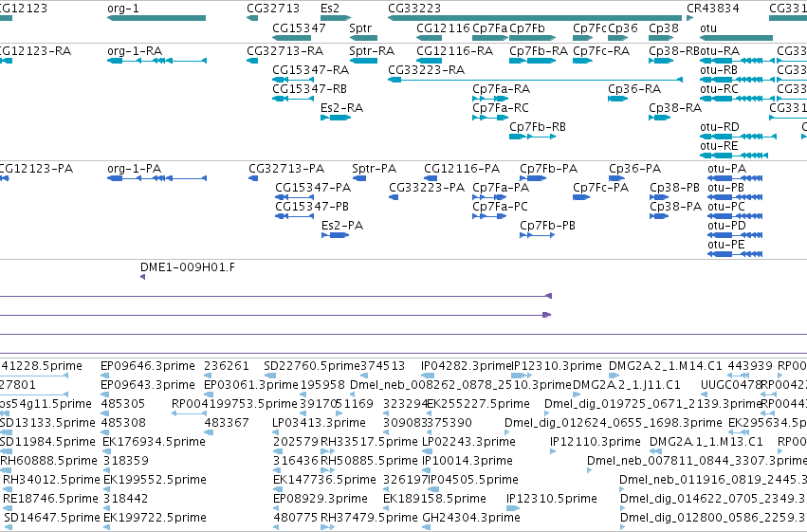Open protein CG15347-PB
The width and height of the screenshot is (807, 532).
pos(294,216)
